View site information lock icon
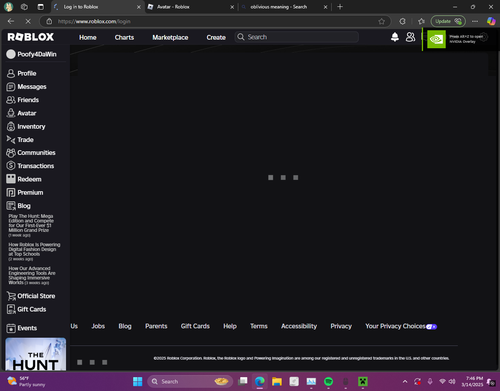Viewport: 500px width, 391px height. pyautogui.click(x=49, y=21)
